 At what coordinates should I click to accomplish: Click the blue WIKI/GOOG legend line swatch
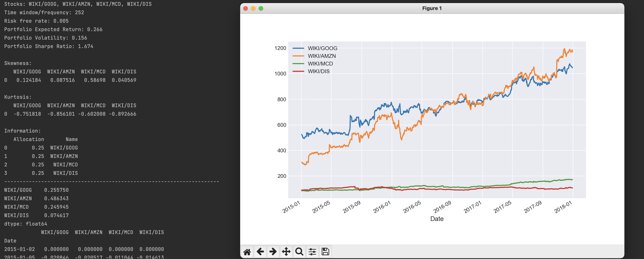pos(298,48)
